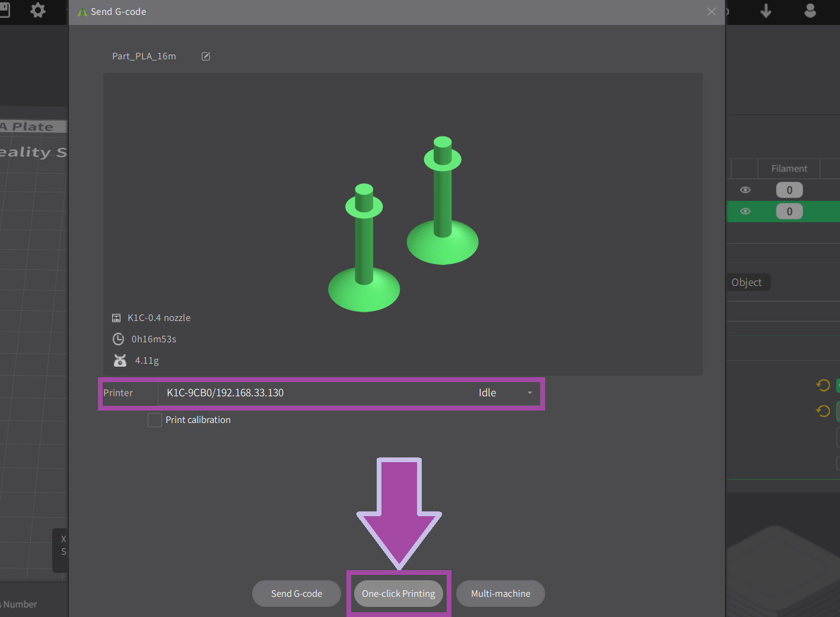Expand the Printer selection dropdown arrow
The width and height of the screenshot is (840, 617).
[x=530, y=393]
